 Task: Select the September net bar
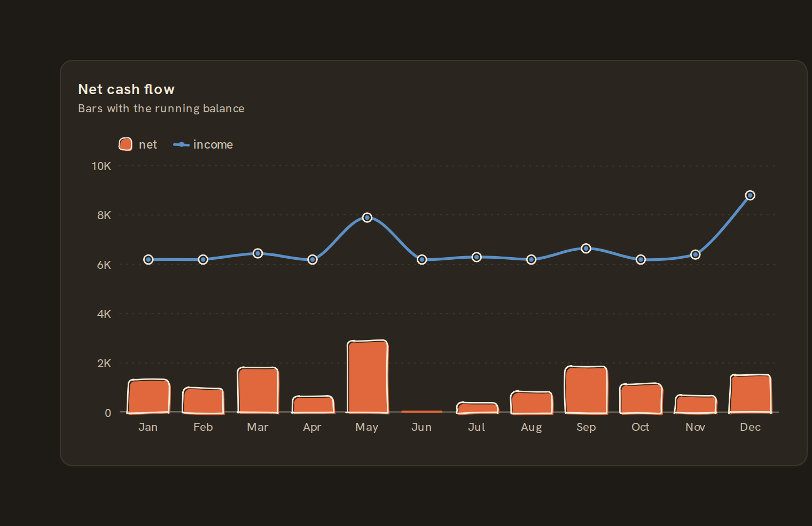point(586,390)
